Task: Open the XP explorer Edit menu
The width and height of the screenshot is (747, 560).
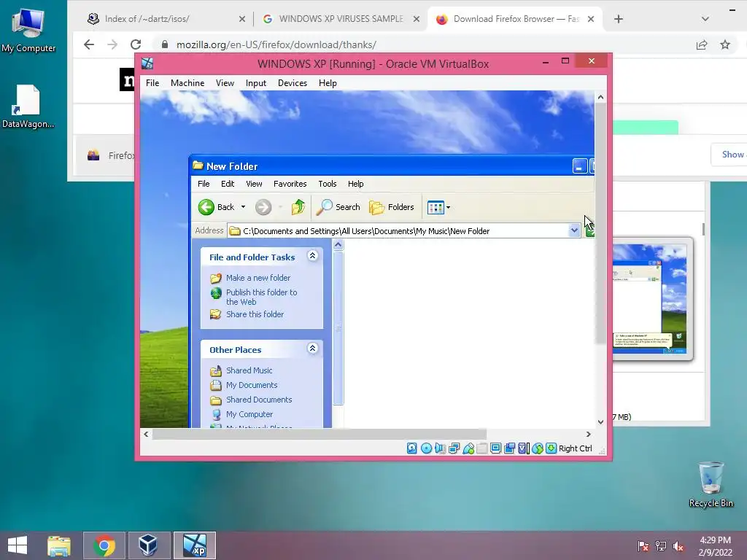Action: pos(228,184)
